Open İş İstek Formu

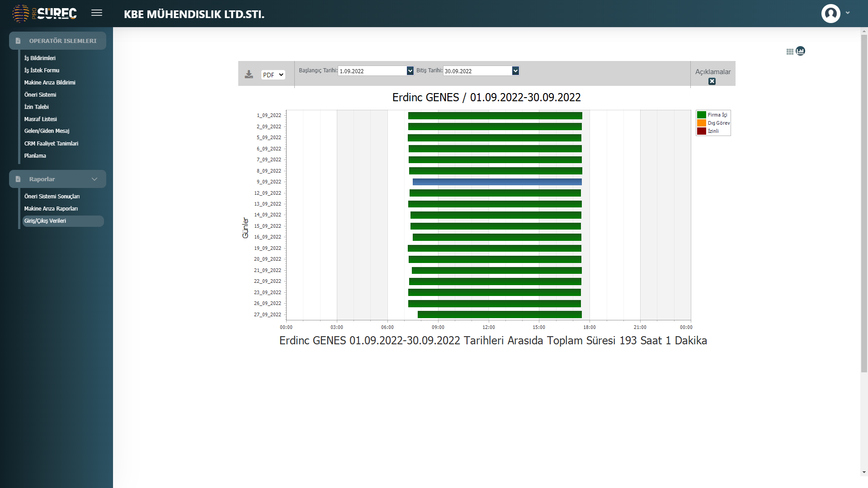pyautogui.click(x=42, y=70)
